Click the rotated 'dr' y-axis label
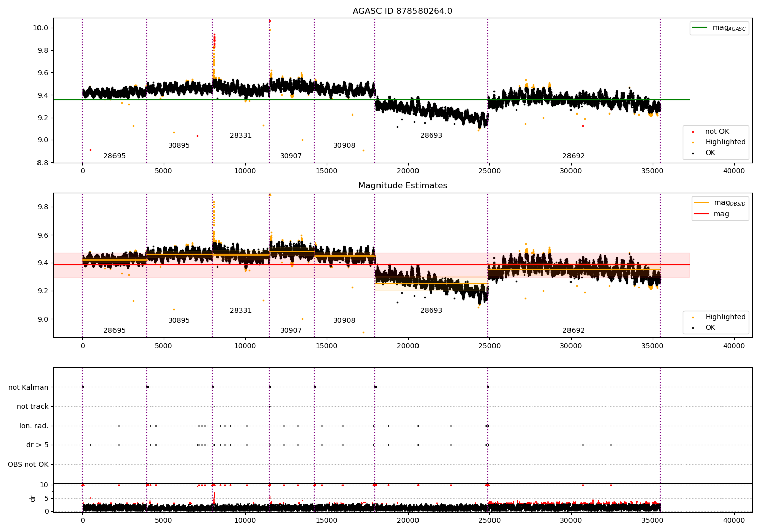The height and width of the screenshot is (532, 760). pyautogui.click(x=33, y=498)
